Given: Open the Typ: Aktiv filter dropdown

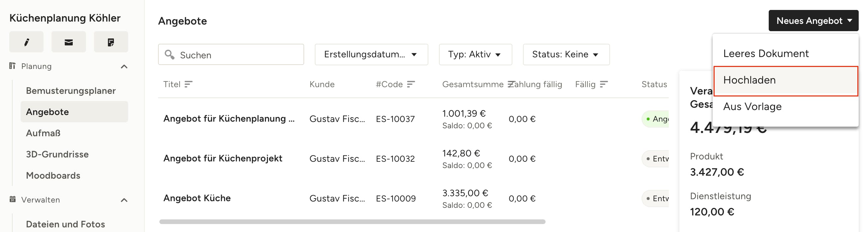Looking at the screenshot, I should (x=475, y=54).
